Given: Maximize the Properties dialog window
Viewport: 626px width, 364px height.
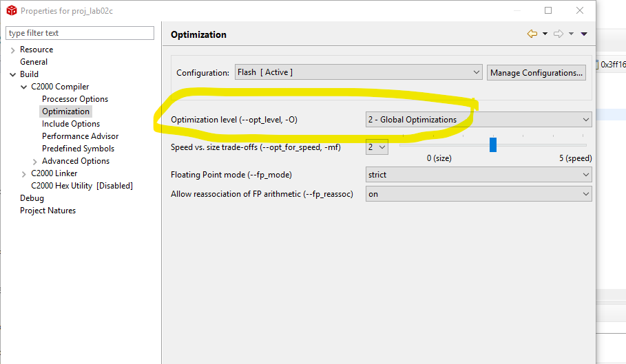Looking at the screenshot, I should click(548, 10).
